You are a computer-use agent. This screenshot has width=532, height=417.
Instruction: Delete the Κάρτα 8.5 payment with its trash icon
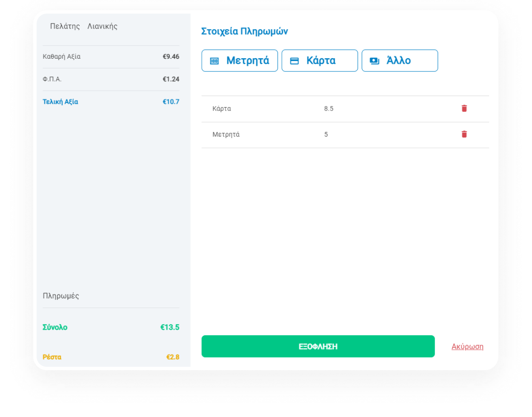[x=464, y=109]
